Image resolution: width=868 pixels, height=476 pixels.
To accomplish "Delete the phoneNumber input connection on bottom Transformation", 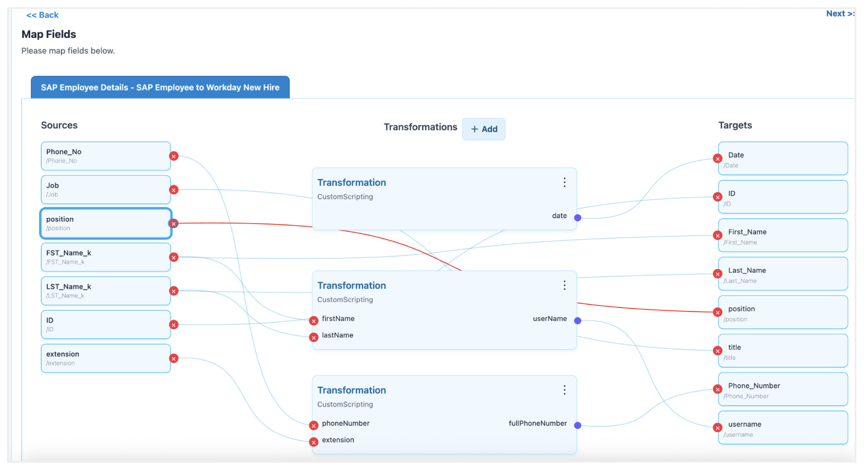I will pos(314,425).
